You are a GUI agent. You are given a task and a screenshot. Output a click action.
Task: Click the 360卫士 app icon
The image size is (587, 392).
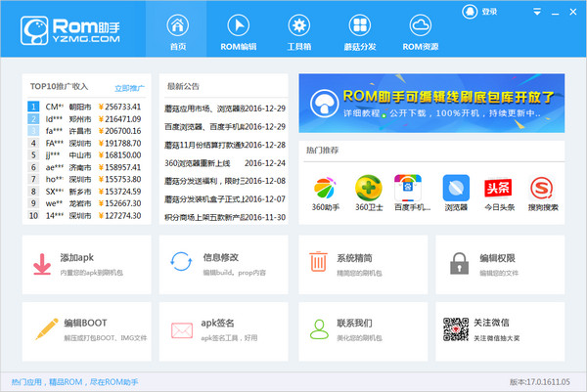[368, 188]
